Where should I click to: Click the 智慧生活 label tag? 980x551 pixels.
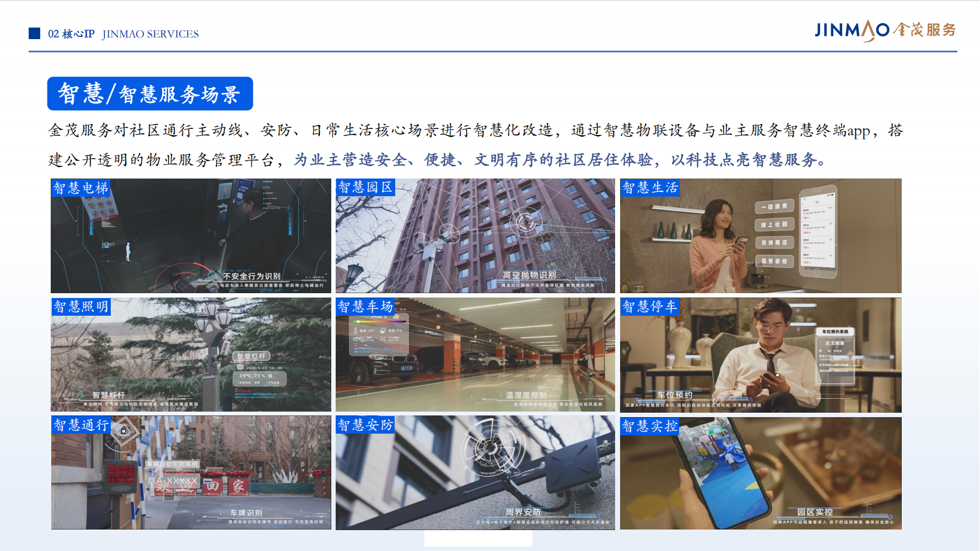(x=650, y=187)
